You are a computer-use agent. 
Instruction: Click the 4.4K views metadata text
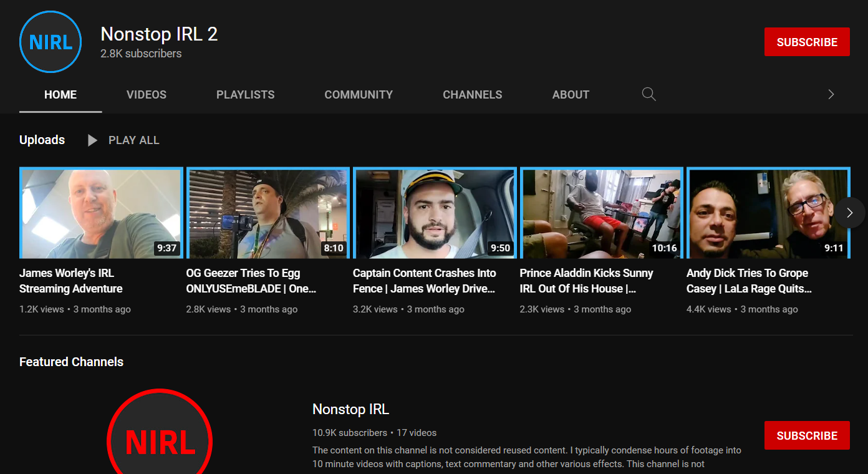(709, 309)
